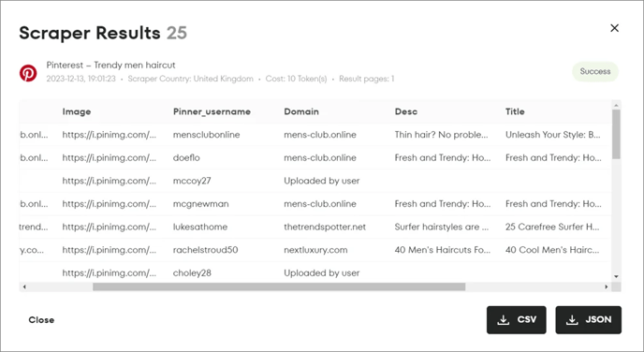Image resolution: width=644 pixels, height=352 pixels.
Task: Select the Domain column header
Action: (x=301, y=111)
